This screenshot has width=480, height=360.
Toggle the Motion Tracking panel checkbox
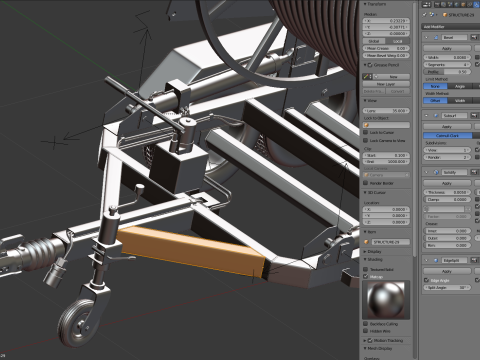click(370, 340)
